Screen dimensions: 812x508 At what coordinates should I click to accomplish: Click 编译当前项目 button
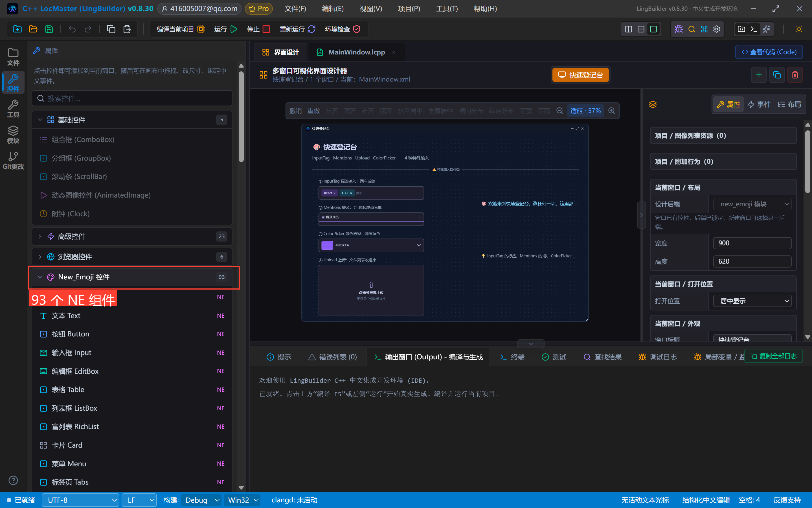click(x=181, y=29)
